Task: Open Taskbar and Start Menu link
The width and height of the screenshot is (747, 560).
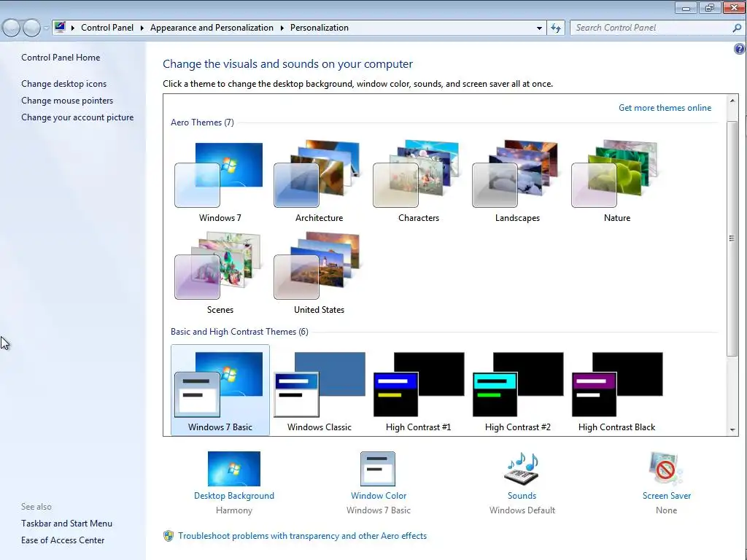Action: (x=66, y=524)
